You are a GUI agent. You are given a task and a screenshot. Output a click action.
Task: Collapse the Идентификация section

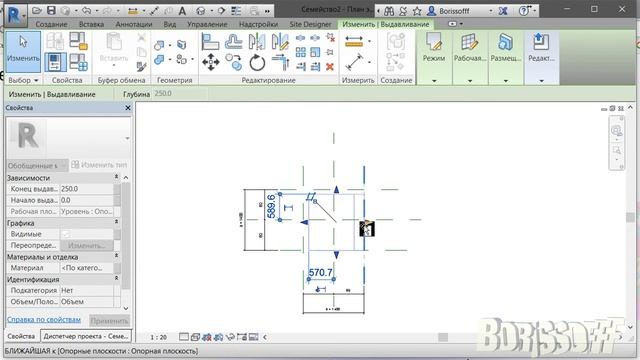pos(116,278)
